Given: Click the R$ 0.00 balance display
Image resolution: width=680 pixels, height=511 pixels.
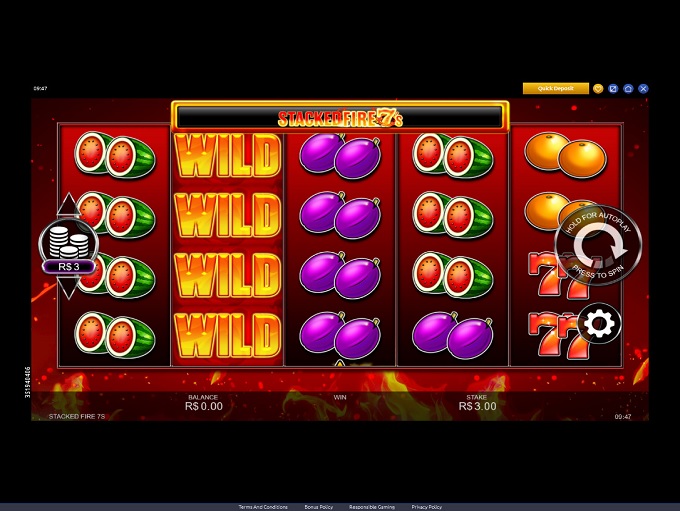Looking at the screenshot, I should tap(204, 406).
